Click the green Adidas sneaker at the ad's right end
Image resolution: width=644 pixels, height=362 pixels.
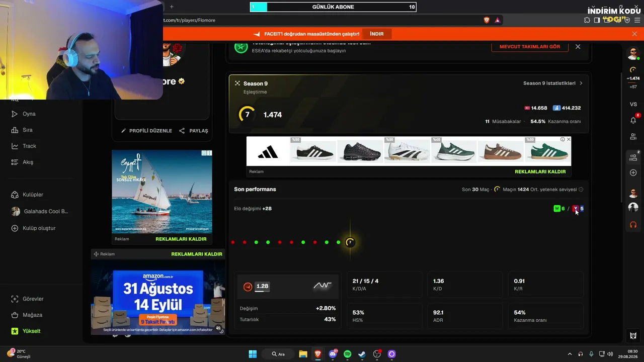tap(547, 151)
